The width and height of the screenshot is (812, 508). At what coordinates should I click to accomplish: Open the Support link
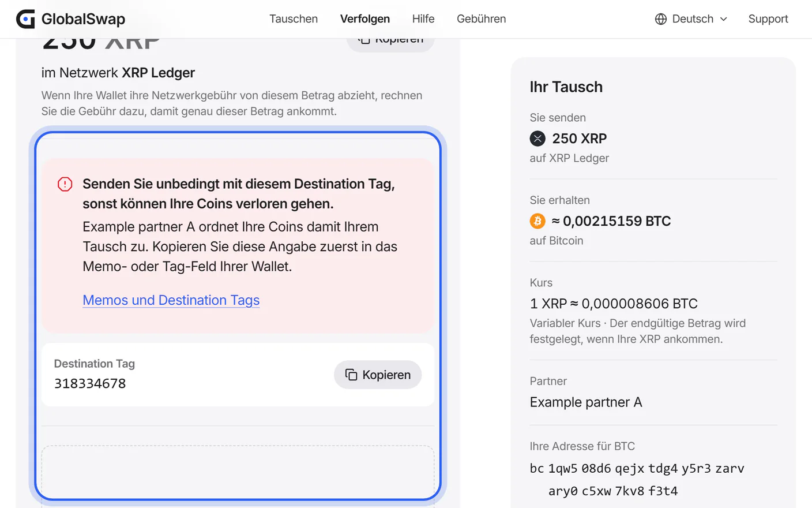(768, 19)
